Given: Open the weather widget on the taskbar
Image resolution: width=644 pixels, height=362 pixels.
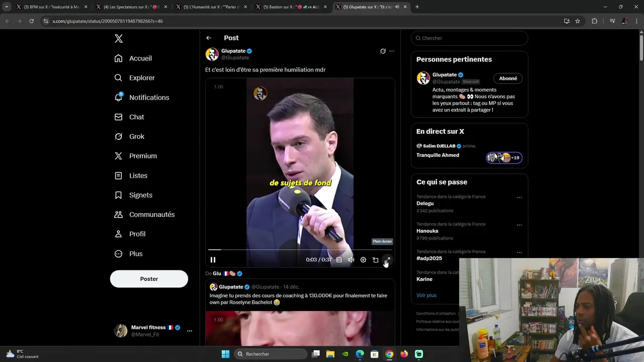Looking at the screenshot, I should [x=23, y=354].
